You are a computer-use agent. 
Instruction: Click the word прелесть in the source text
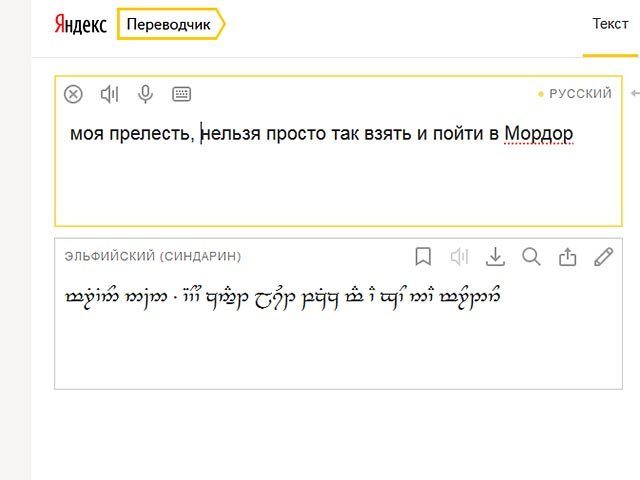click(x=151, y=133)
